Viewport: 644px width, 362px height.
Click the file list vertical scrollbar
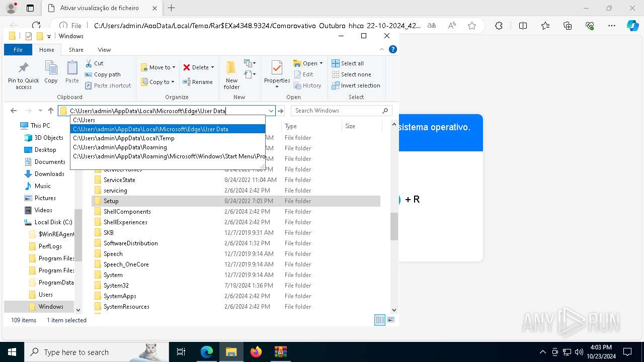(394, 226)
